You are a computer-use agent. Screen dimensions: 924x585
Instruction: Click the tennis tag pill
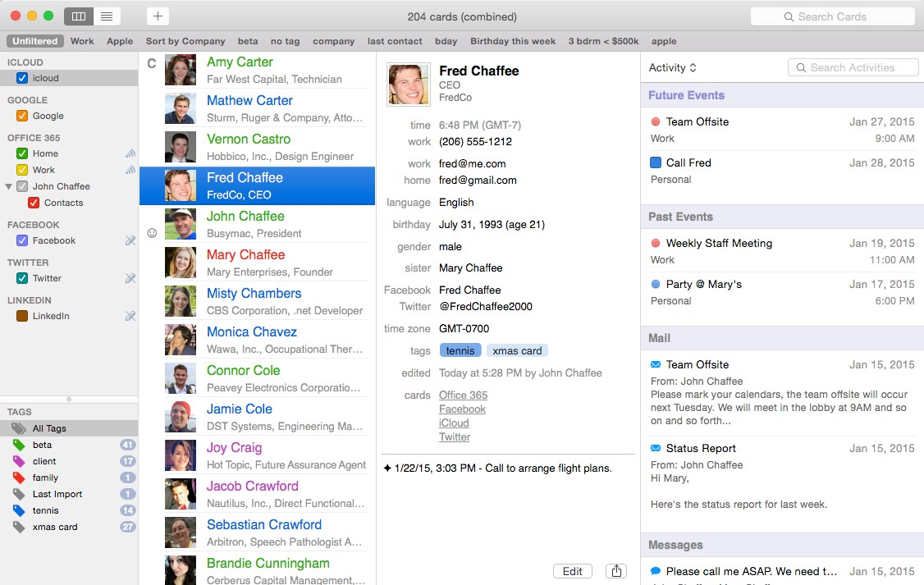coord(460,350)
